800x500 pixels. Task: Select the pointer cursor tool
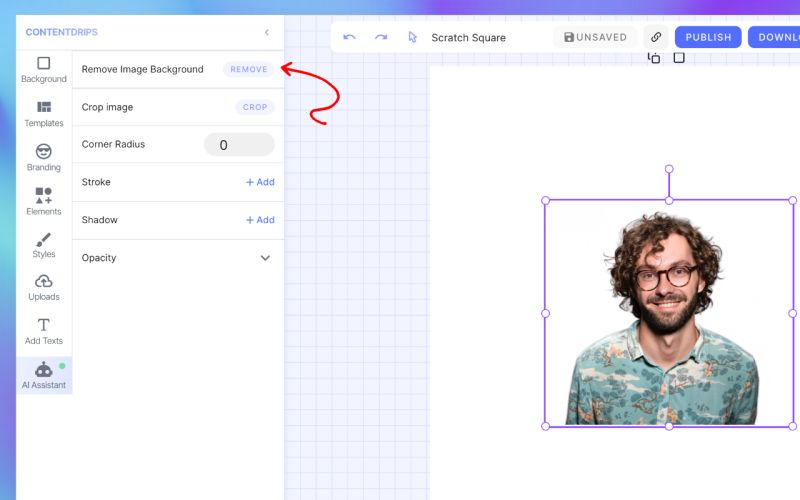412,37
